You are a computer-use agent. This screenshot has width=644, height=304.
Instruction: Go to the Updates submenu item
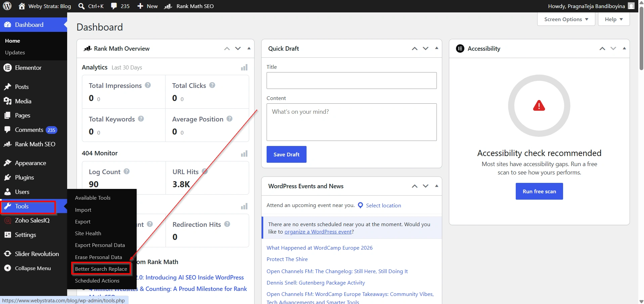point(15,52)
